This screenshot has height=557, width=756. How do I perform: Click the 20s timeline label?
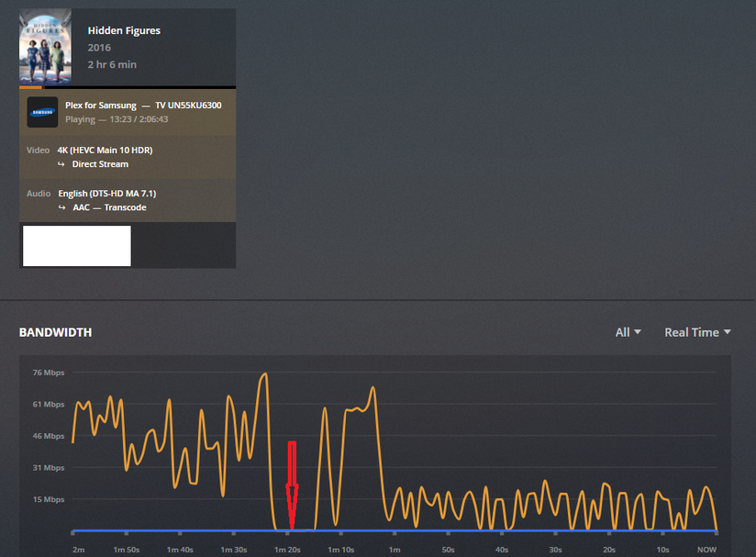609,550
